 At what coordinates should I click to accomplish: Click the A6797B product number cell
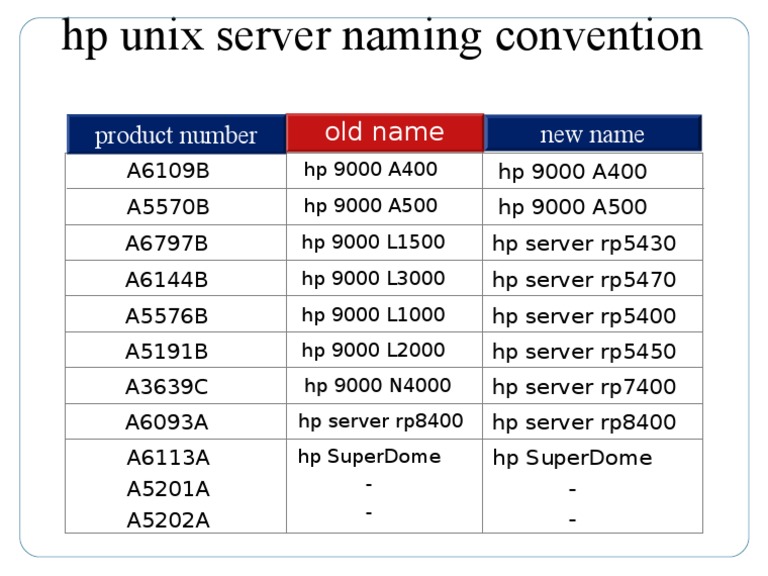[x=167, y=243]
